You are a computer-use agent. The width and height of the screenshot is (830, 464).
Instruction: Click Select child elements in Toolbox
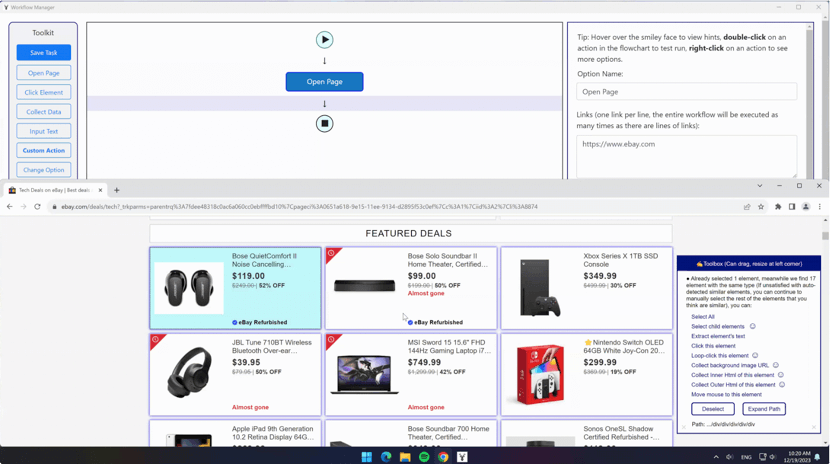(718, 326)
